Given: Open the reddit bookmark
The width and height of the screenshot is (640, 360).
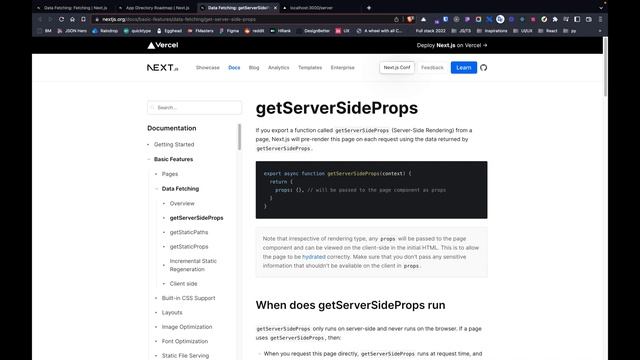Looking at the screenshot, I should click(254, 31).
